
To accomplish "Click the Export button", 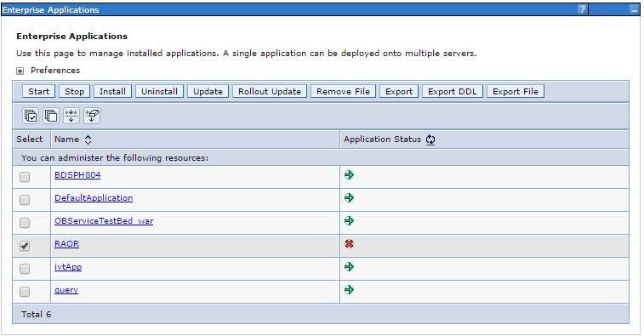I will [x=399, y=92].
